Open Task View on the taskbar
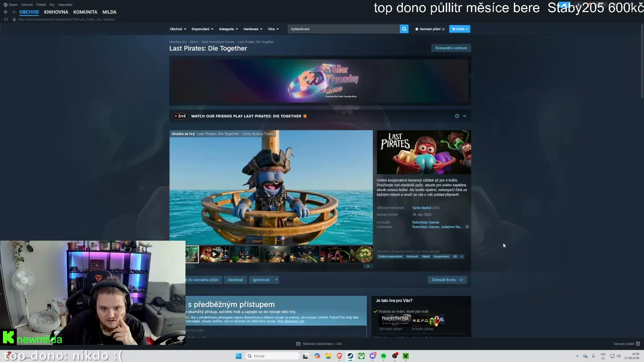This screenshot has width=644, height=362. [x=305, y=356]
